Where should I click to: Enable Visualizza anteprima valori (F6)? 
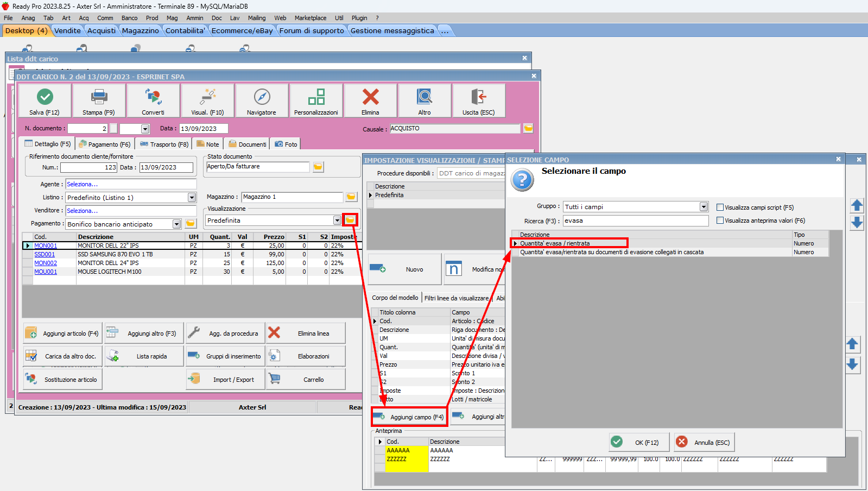[720, 220]
